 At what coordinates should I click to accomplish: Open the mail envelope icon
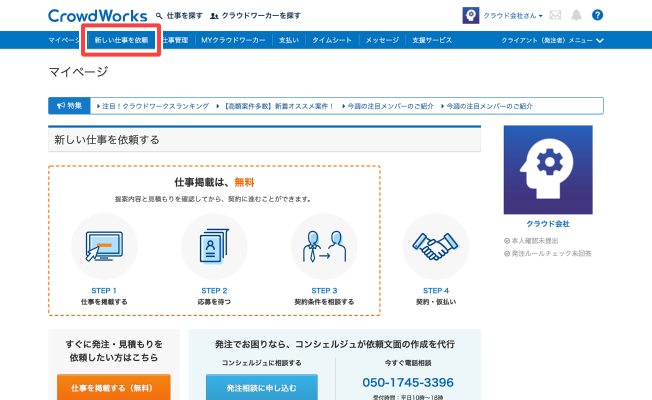coord(556,16)
